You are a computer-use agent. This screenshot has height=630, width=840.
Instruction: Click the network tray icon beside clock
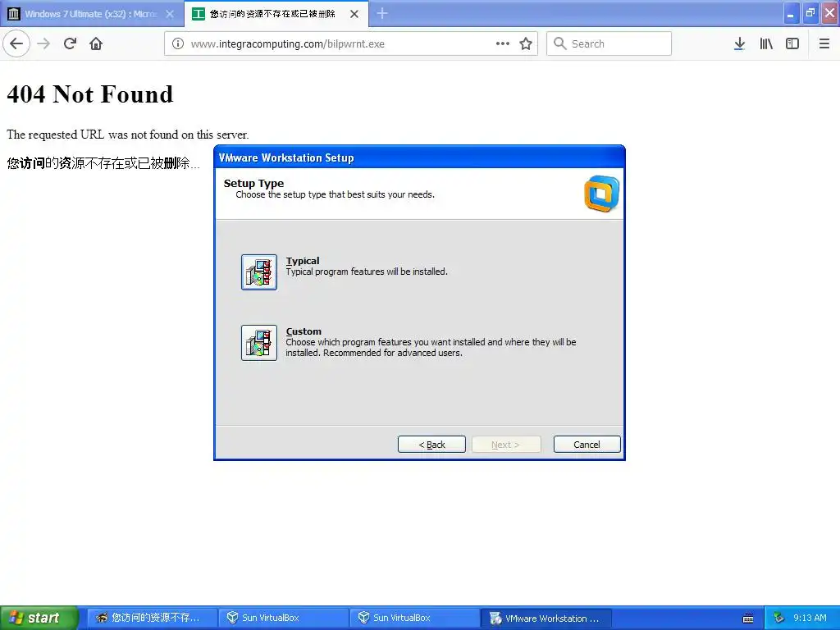pyautogui.click(x=779, y=619)
